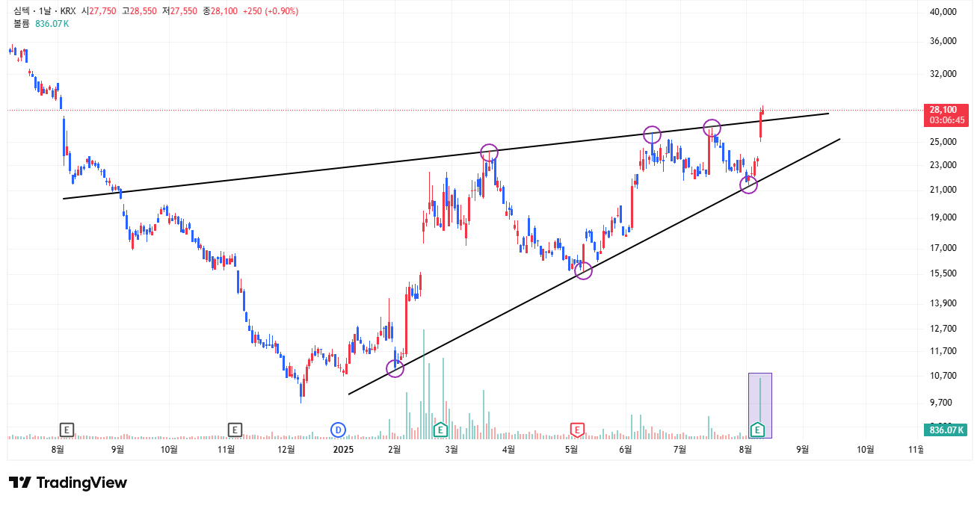Image resolution: width=980 pixels, height=505 pixels.
Task: Select the 4월 label on the time axis
Action: click(508, 449)
